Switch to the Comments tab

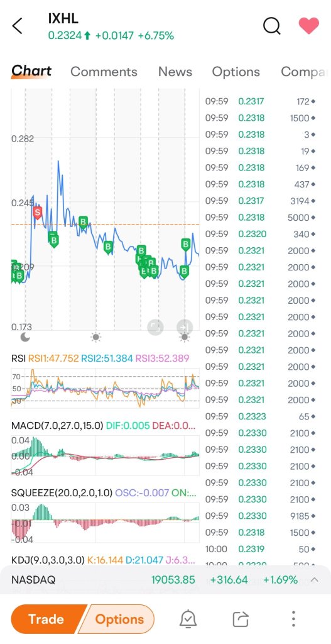pyautogui.click(x=104, y=72)
